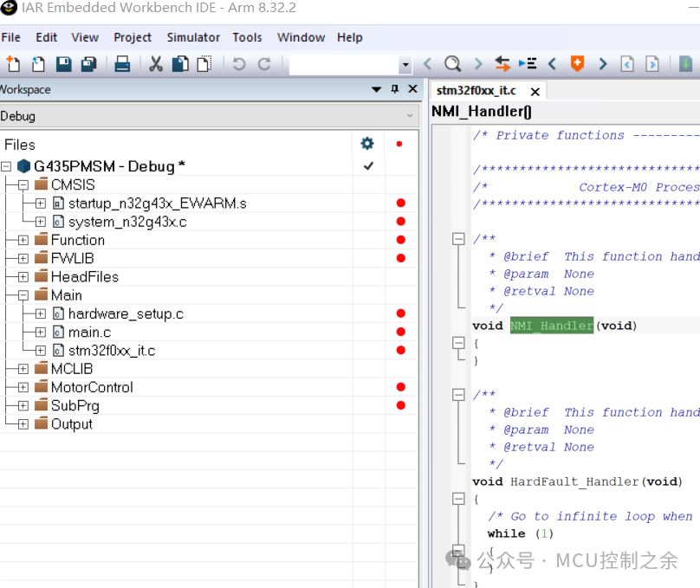Viewport: 700px width, 588px height.
Task: Expand the Output folder
Action: click(x=23, y=424)
